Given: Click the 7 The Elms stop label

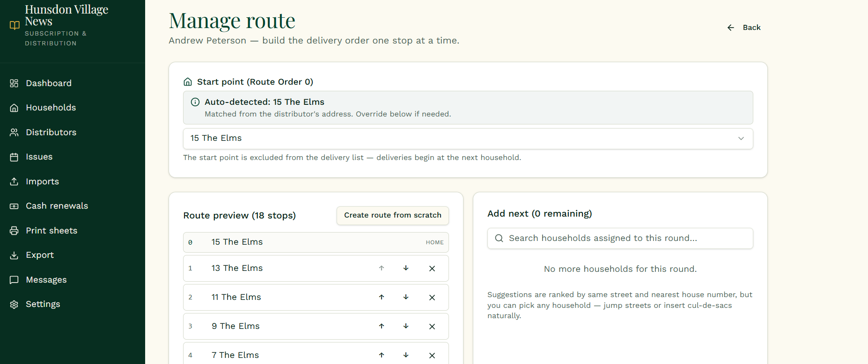Looking at the screenshot, I should pos(235,355).
